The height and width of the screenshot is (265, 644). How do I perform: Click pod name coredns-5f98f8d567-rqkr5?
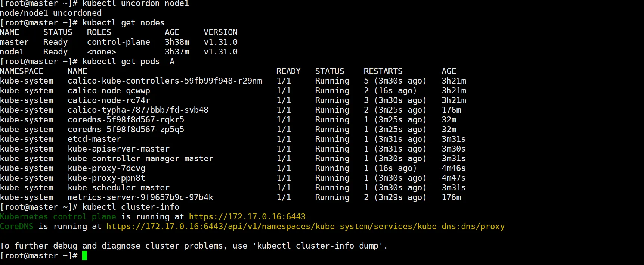126,120
